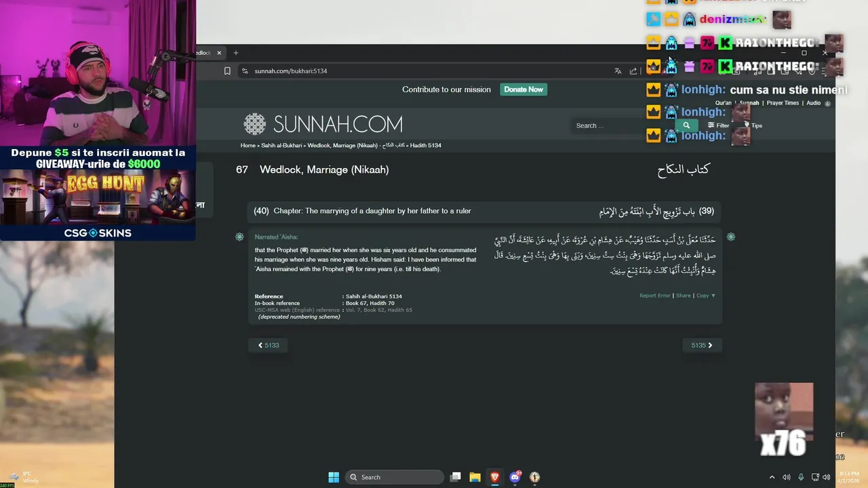Screen dimensions: 868x488
Task: Click book number 67 heading
Action: tap(242, 169)
